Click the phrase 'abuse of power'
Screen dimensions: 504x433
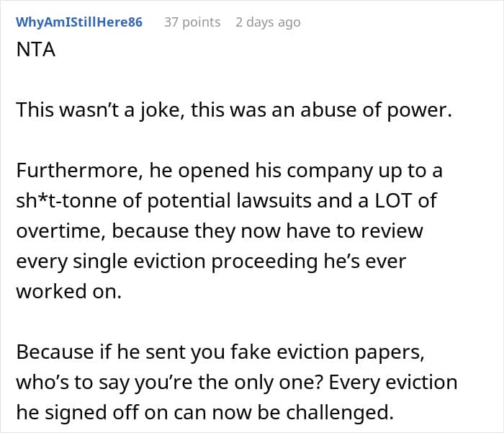[374, 110]
